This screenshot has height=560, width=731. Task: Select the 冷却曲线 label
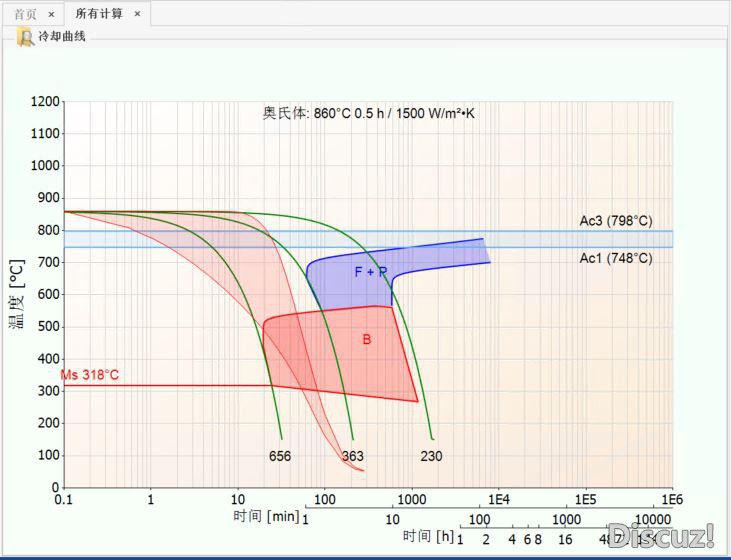(x=62, y=36)
